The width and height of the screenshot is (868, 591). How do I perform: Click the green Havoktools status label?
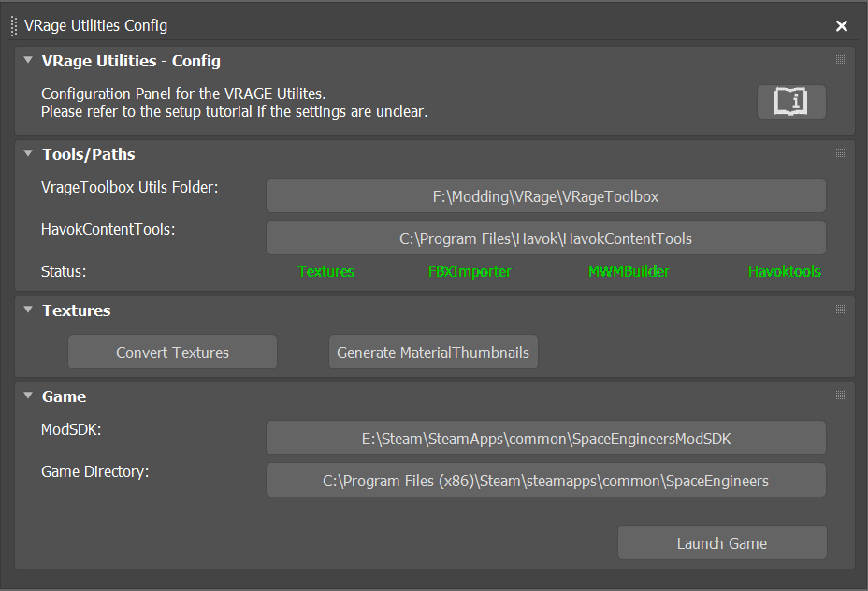click(784, 272)
